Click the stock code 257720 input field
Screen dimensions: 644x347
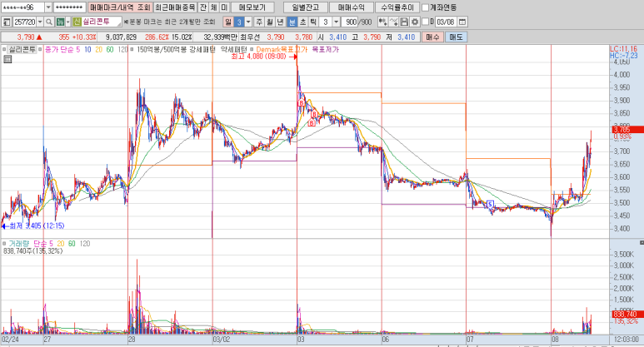25,22
